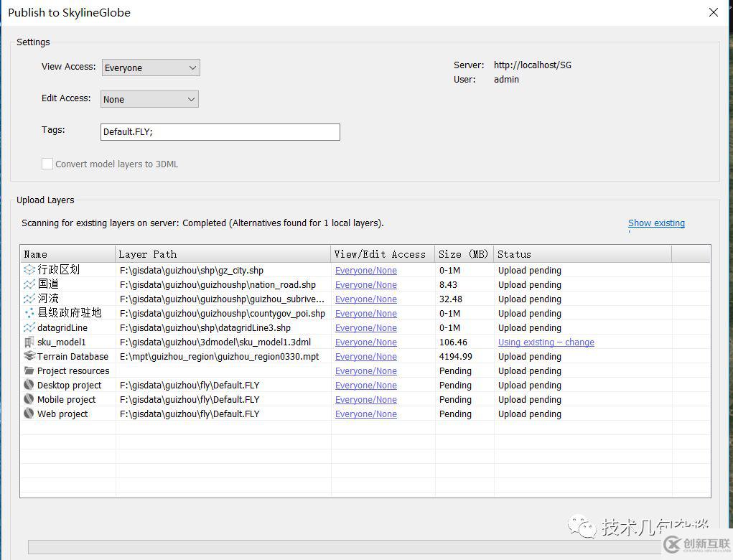Open Everyone/None access for datagridLine row
The height and width of the screenshot is (560, 733).
point(366,327)
